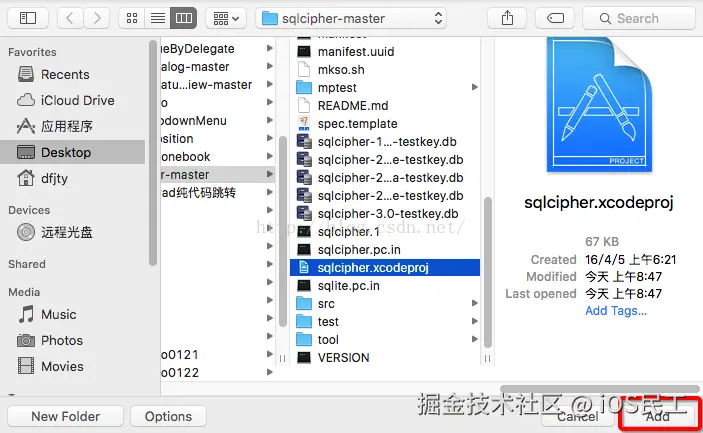The image size is (703, 433).
Task: Go forward with the right arrow button
Action: coord(97,18)
